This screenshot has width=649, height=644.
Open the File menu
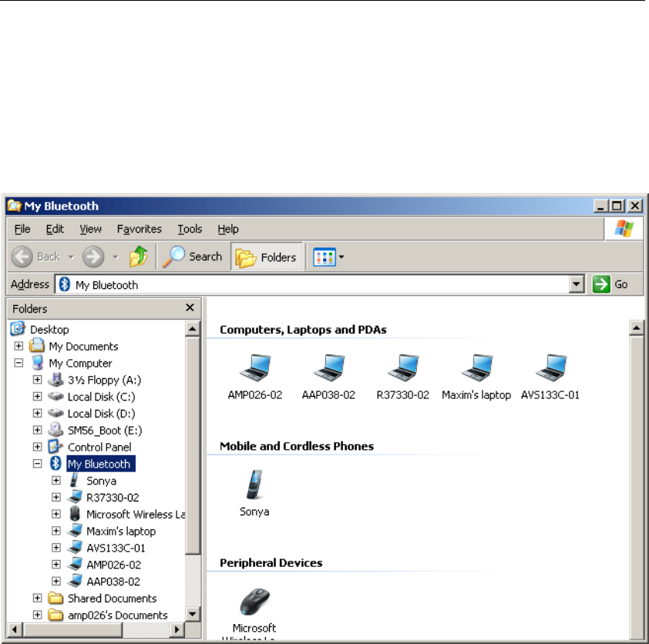coord(22,229)
